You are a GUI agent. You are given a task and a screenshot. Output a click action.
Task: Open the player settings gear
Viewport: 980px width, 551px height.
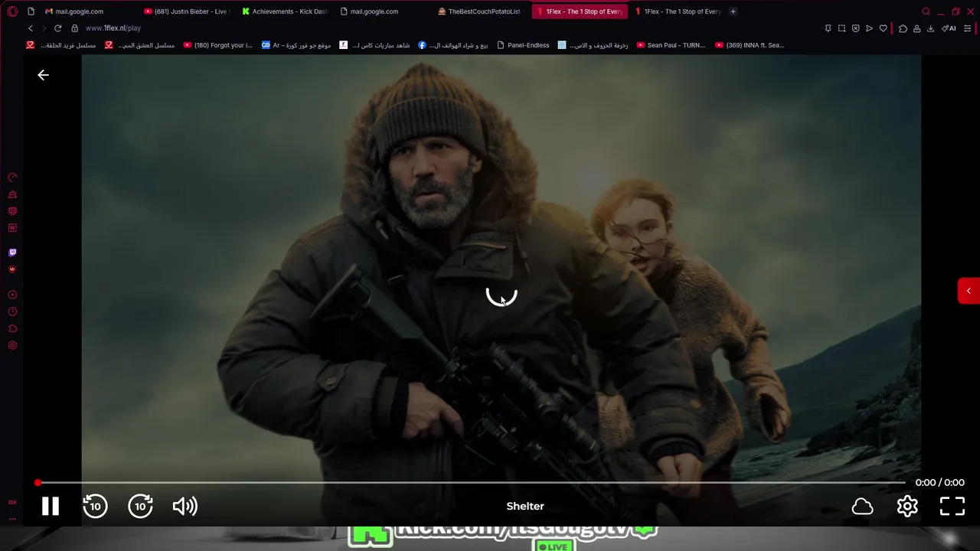pyautogui.click(x=907, y=506)
